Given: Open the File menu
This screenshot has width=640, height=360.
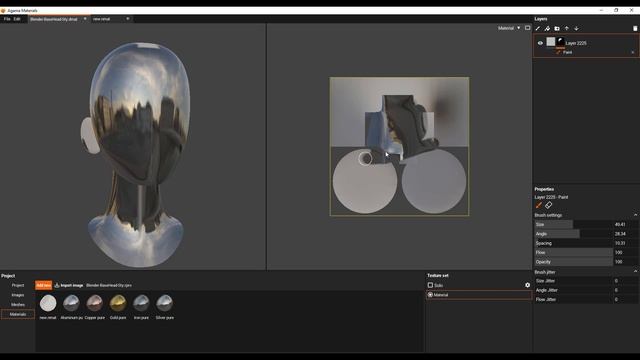Looking at the screenshot, I should click(x=7, y=19).
